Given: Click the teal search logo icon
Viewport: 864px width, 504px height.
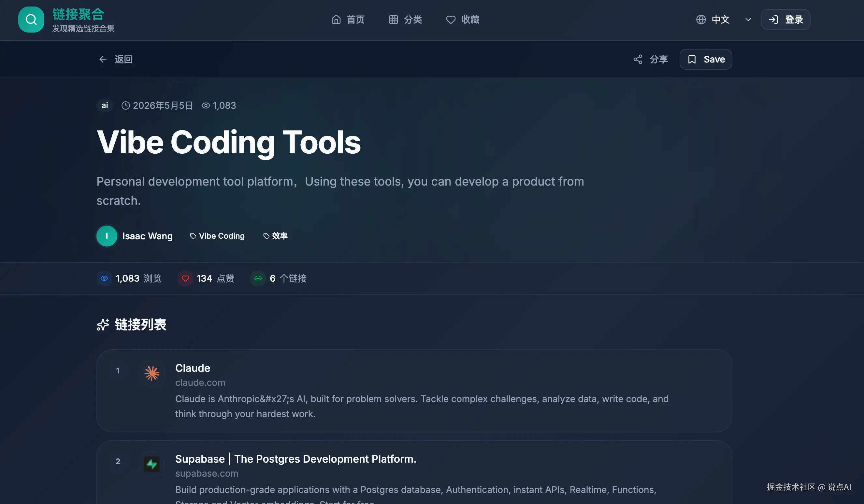Looking at the screenshot, I should pyautogui.click(x=31, y=20).
